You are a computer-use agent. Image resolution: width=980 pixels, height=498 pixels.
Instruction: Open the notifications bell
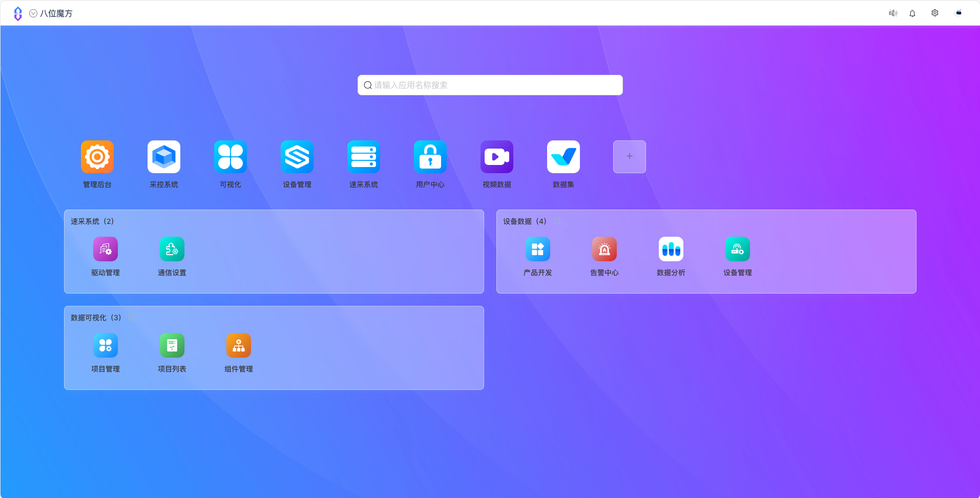coord(912,13)
